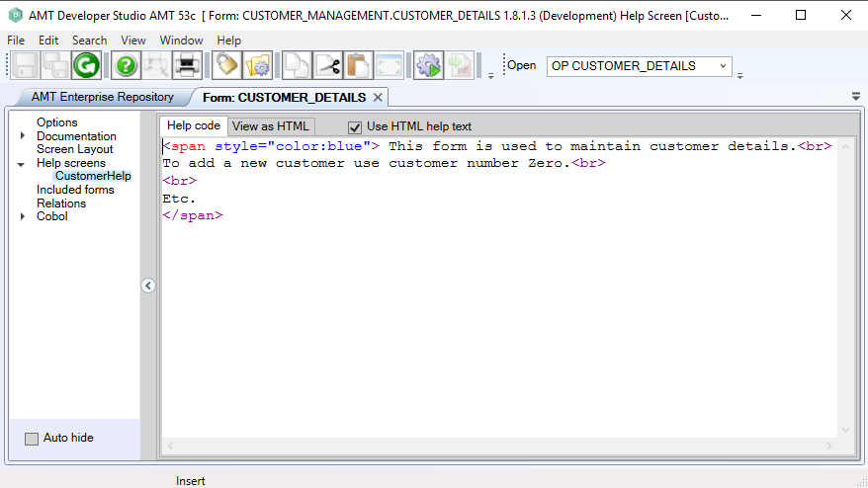Click the Save floppy disk icon
The width and height of the screenshot is (868, 488).
[x=25, y=66]
